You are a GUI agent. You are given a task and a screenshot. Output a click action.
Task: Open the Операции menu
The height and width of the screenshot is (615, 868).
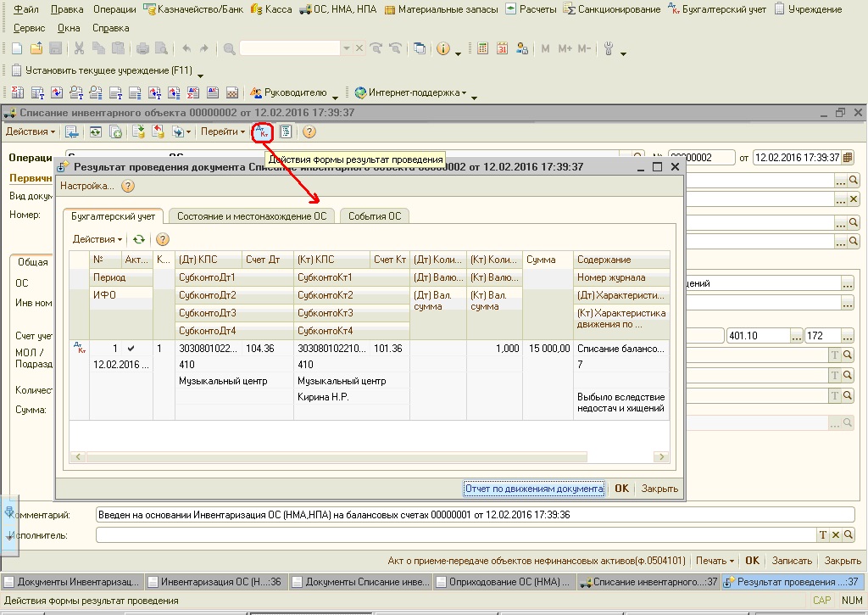[114, 9]
